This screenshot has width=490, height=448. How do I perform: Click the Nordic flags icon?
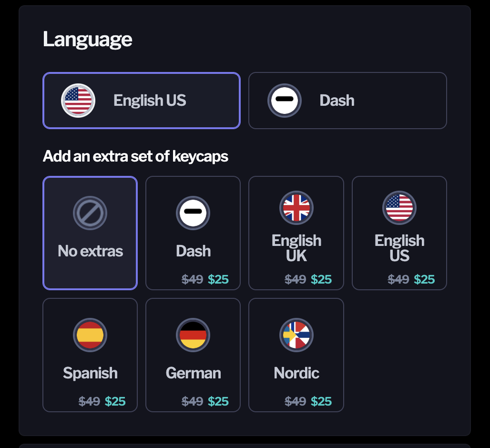(x=296, y=335)
